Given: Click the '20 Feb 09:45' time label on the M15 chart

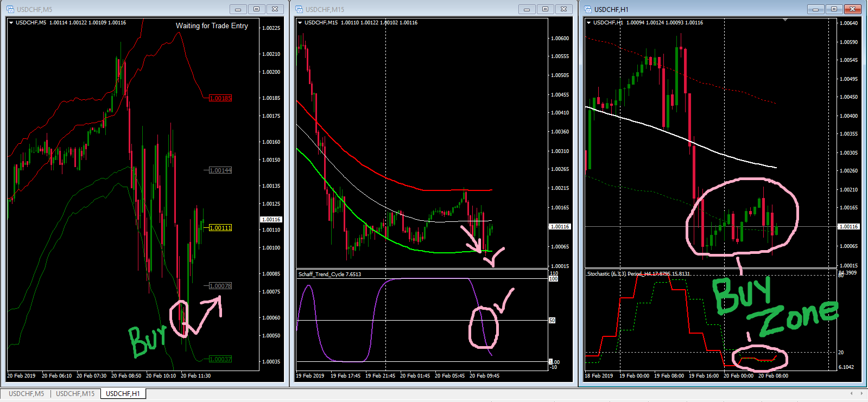Looking at the screenshot, I should click(x=484, y=375).
